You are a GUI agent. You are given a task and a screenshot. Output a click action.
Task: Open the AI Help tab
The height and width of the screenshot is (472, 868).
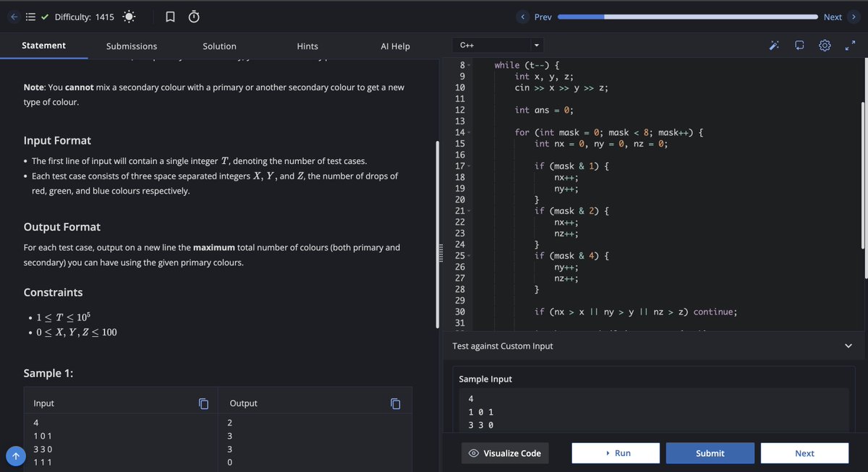pos(394,46)
